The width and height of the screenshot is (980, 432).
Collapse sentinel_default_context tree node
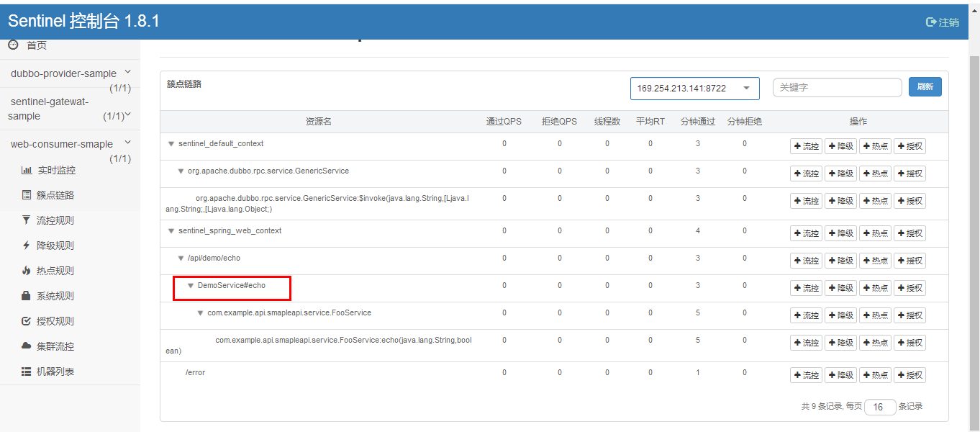point(171,144)
